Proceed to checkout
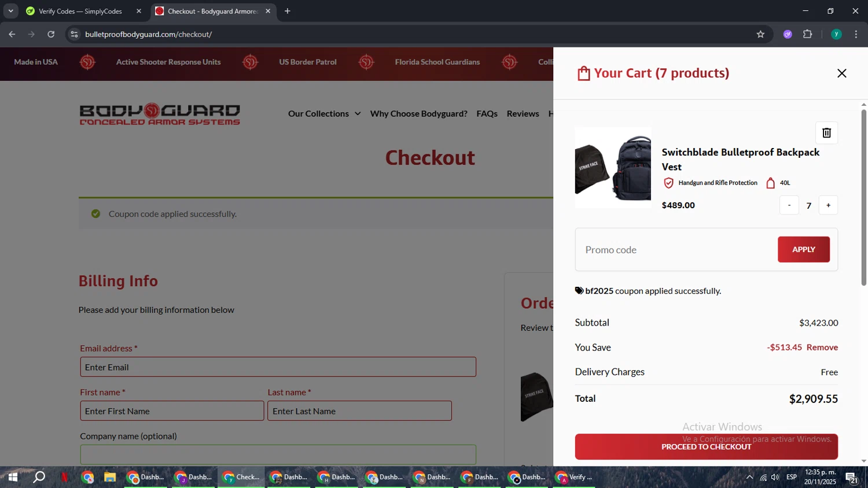Viewport: 868px width, 488px height. point(706,447)
